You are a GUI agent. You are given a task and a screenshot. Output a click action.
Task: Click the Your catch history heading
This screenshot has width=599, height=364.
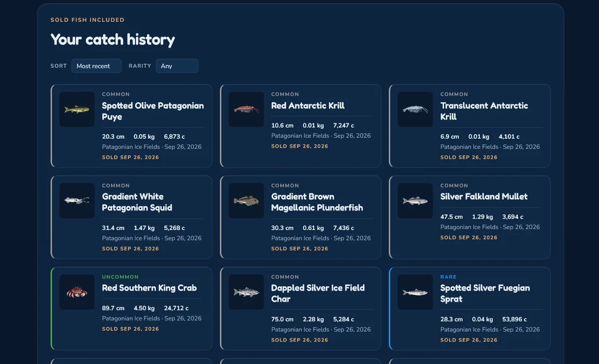[113, 40]
